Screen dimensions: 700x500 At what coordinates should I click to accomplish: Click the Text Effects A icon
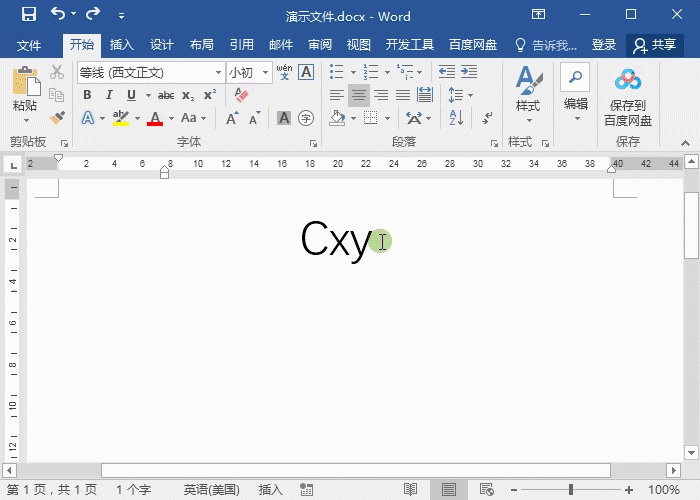tap(88, 118)
